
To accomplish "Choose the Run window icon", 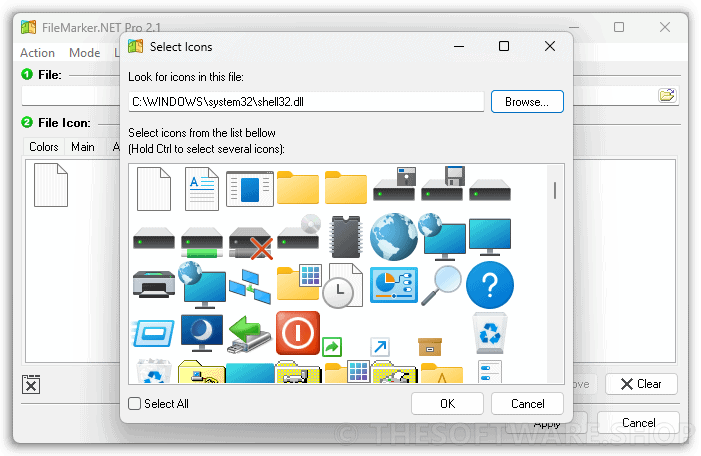I will (x=154, y=333).
